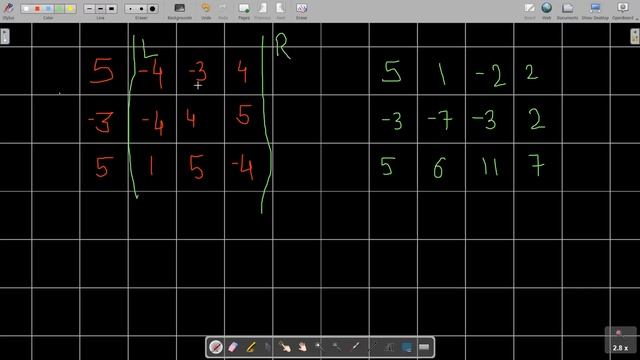Select the Interact pointing-hand tool
Screen dimensions: 640x360
click(284, 347)
